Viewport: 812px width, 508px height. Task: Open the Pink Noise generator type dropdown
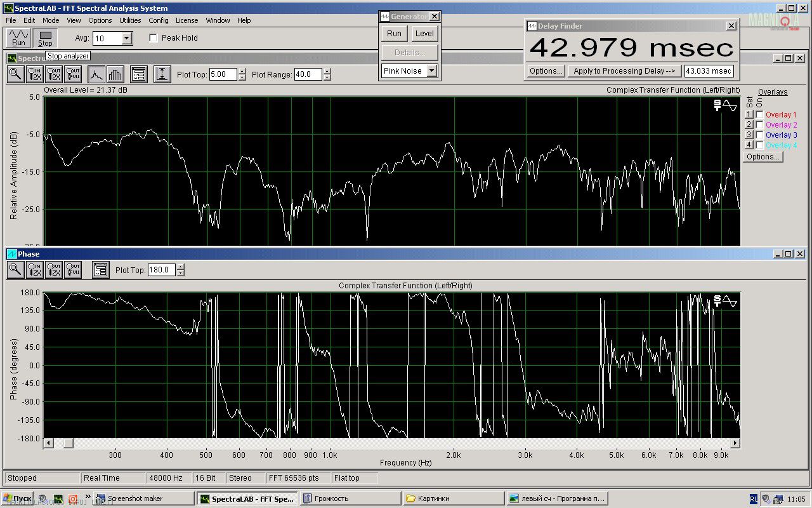[431, 70]
